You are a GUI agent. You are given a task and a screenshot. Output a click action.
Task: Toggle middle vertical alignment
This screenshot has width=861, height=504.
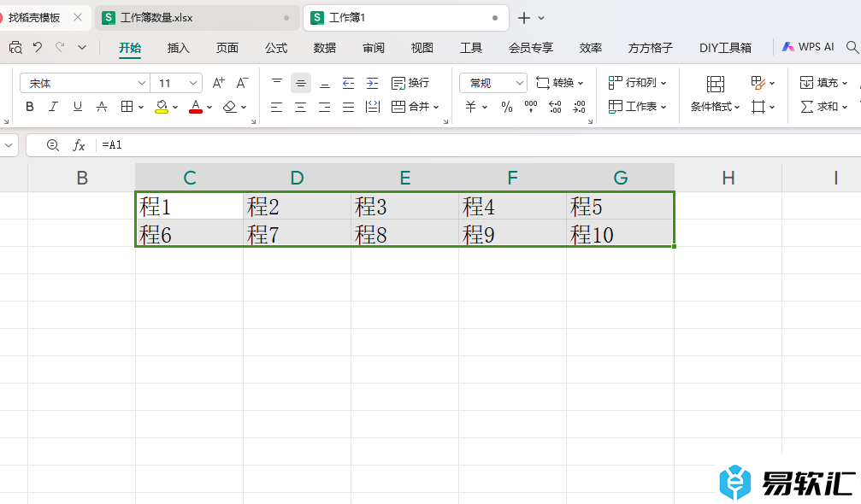coord(301,83)
